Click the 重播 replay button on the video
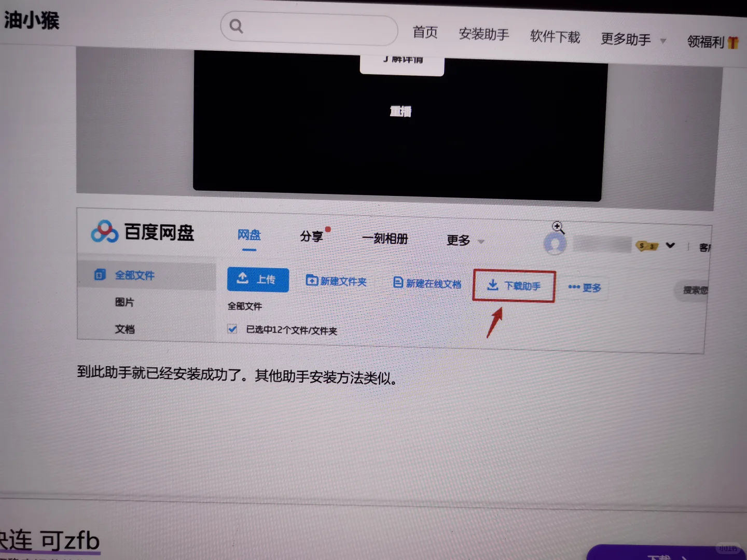The width and height of the screenshot is (747, 560). point(400,110)
